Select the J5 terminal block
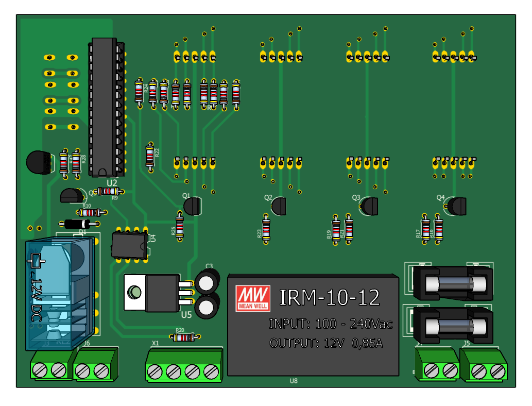 (x=483, y=365)
